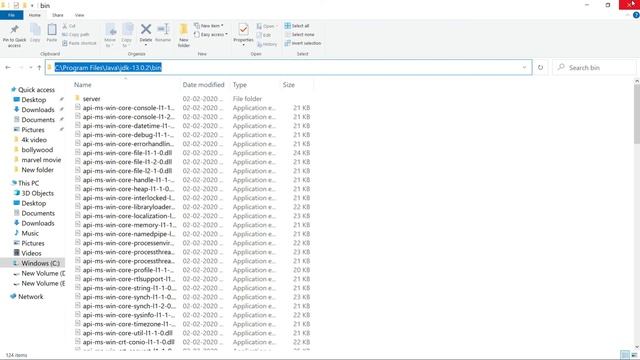Image resolution: width=640 pixels, height=360 pixels.
Task: Switch to details view layout icon
Action: (625, 355)
